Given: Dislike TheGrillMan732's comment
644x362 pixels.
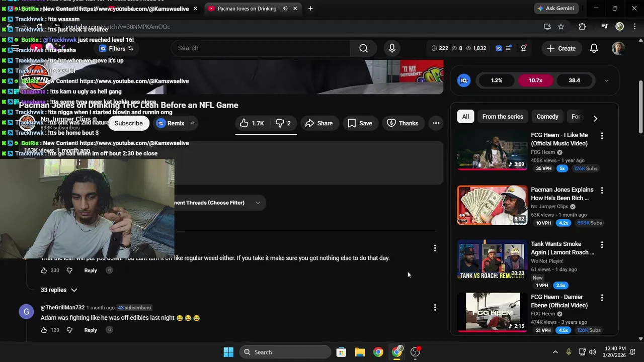Looking at the screenshot, I should pos(69,330).
